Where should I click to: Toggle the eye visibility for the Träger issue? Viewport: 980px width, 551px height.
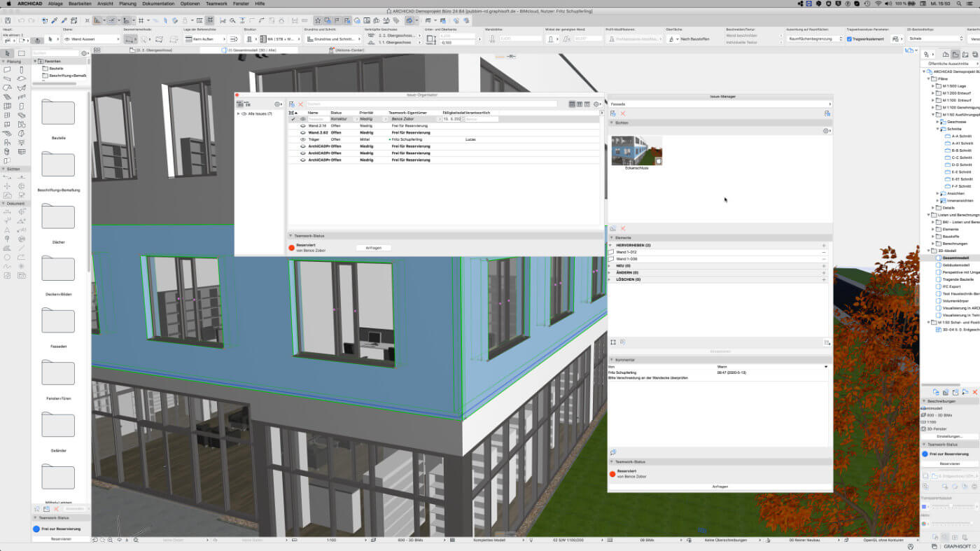[303, 139]
